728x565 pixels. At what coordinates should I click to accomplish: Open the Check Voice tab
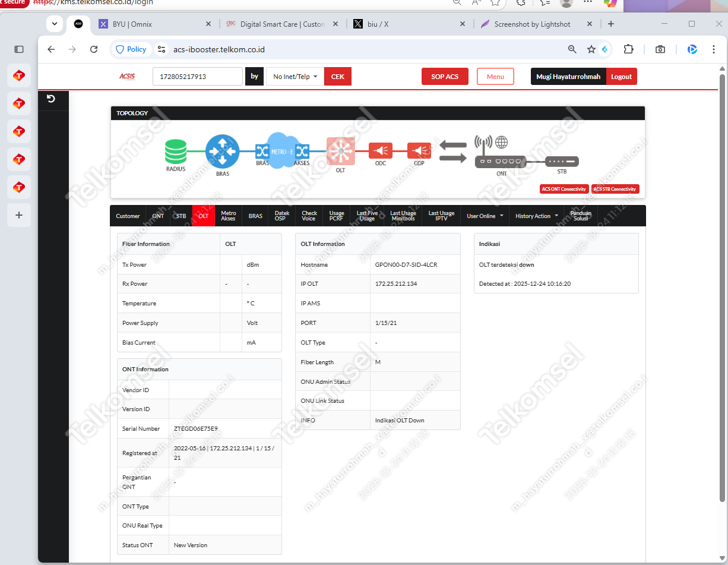pos(309,216)
